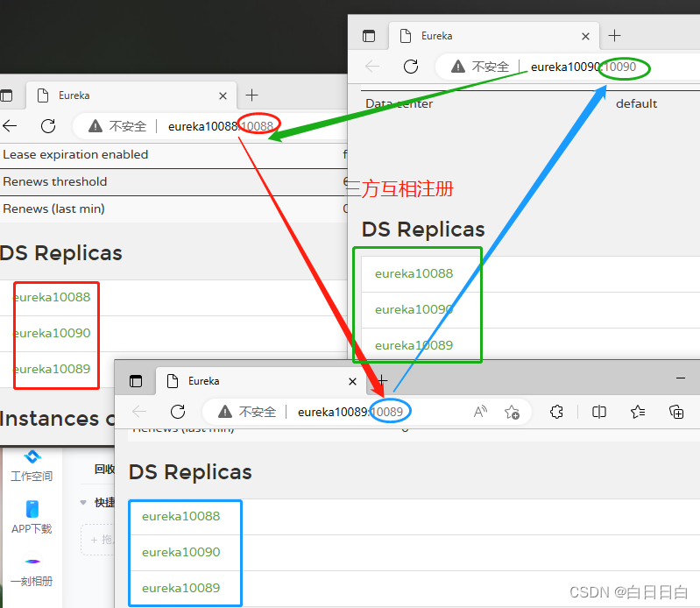This screenshot has width=700, height=608.
Task: Minimize the eureka10089 browser window
Action: coord(681,378)
